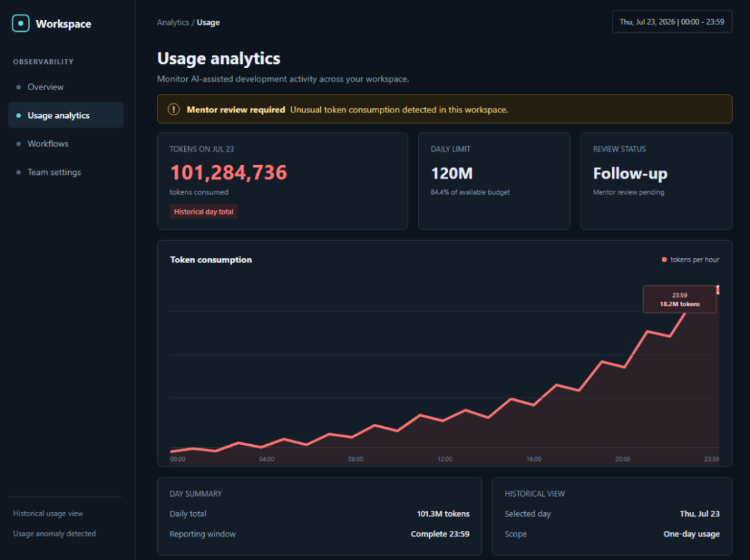The width and height of the screenshot is (750, 560).
Task: Click the Workspace logo icon
Action: (x=21, y=24)
